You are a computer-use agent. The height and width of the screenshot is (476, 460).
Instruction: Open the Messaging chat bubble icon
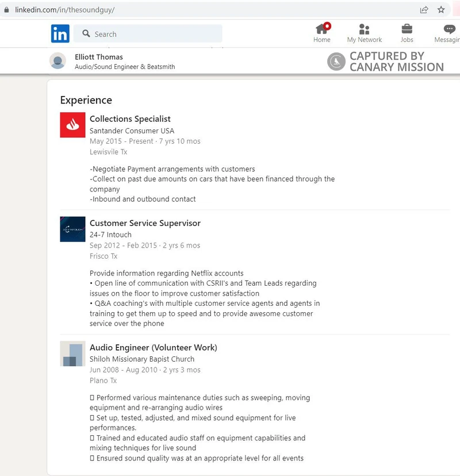tap(450, 29)
